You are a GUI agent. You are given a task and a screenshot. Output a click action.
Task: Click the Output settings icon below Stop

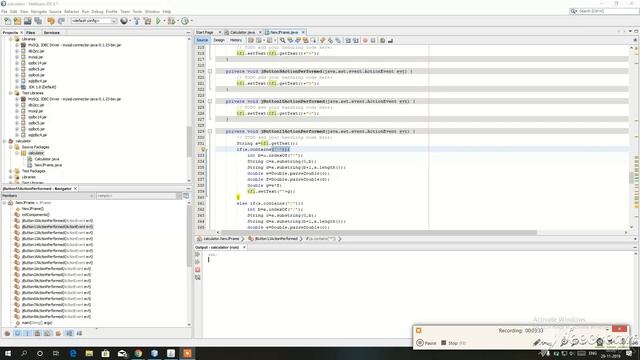[198, 278]
